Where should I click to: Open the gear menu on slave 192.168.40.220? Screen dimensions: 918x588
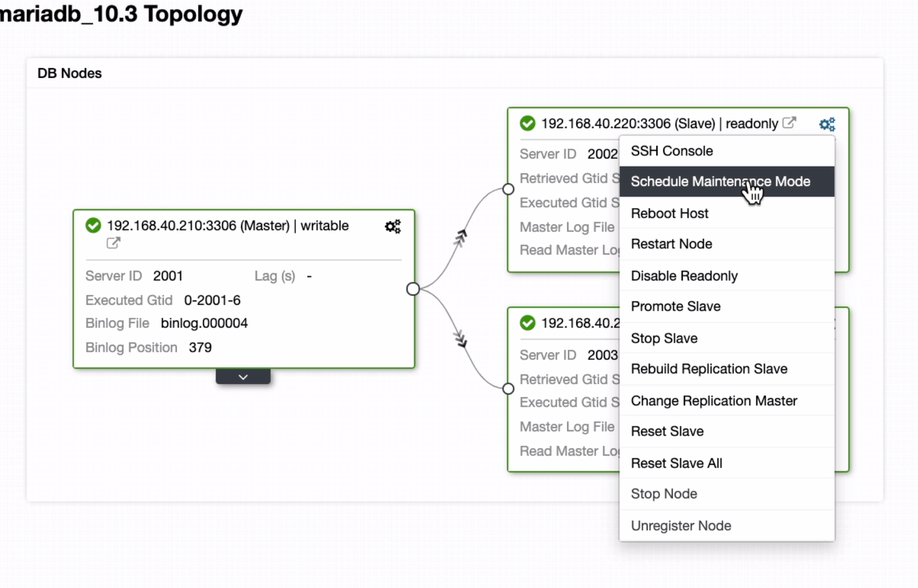point(827,124)
